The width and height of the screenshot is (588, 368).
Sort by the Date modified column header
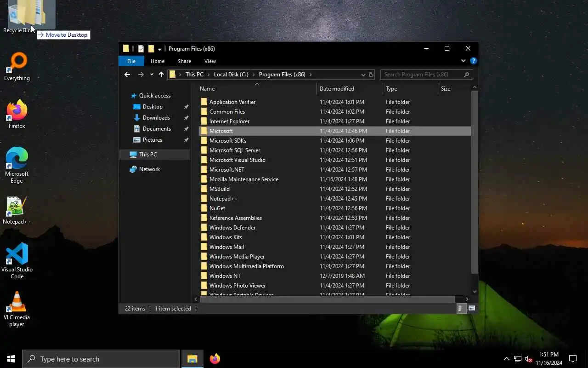click(x=350, y=89)
